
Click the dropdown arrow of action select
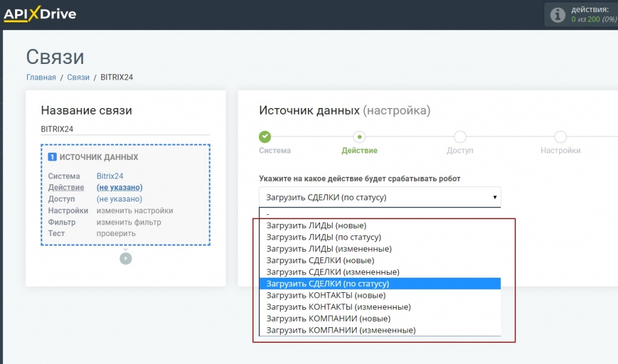tap(495, 197)
